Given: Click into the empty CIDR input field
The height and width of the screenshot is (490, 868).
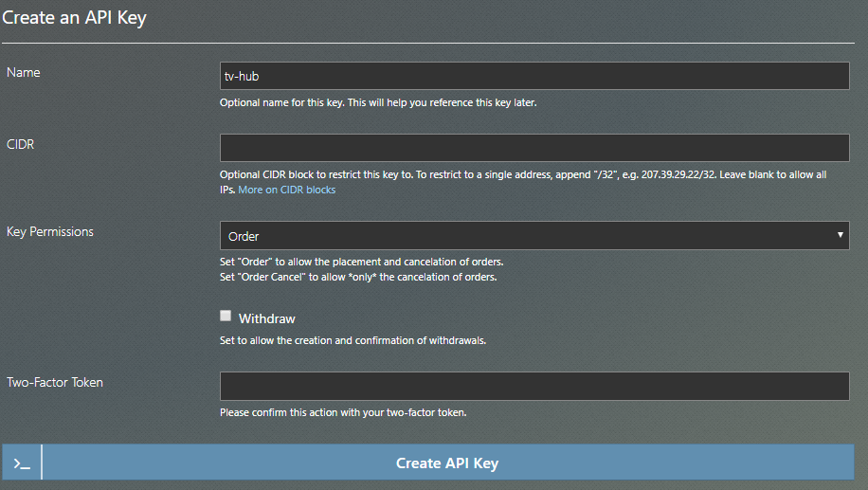Looking at the screenshot, I should [x=534, y=148].
